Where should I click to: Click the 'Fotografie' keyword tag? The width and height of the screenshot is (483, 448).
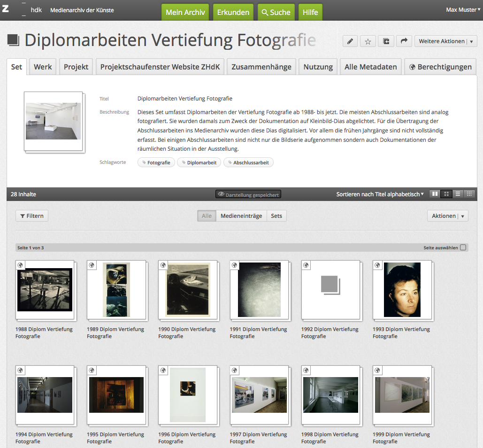click(156, 162)
